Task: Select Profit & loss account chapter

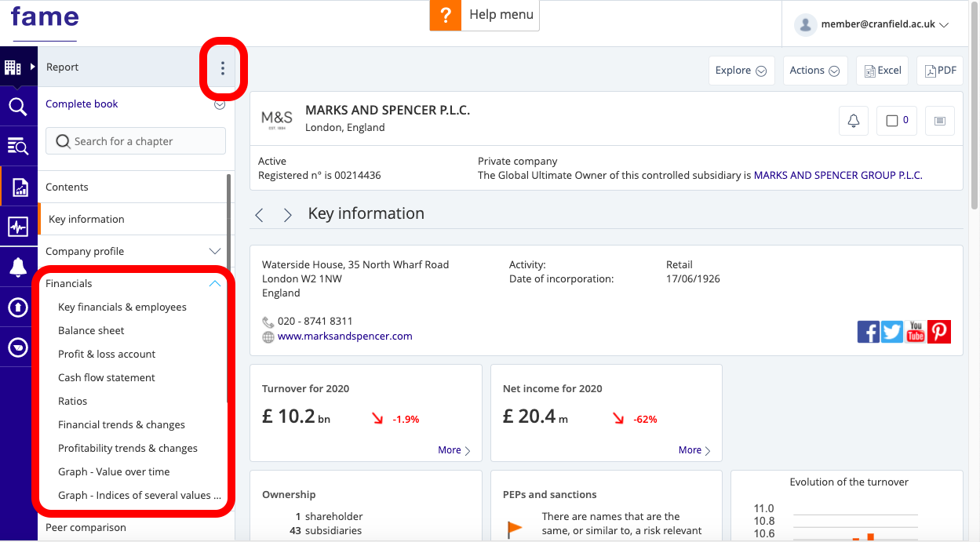Action: [107, 355]
